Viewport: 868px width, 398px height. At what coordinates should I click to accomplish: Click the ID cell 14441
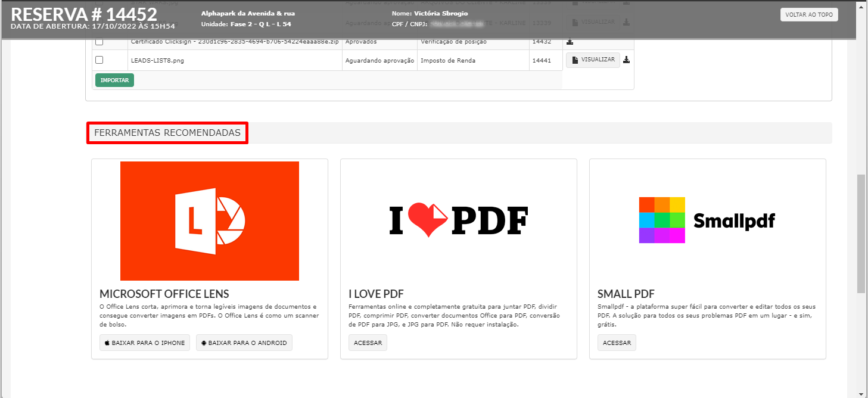tap(542, 60)
